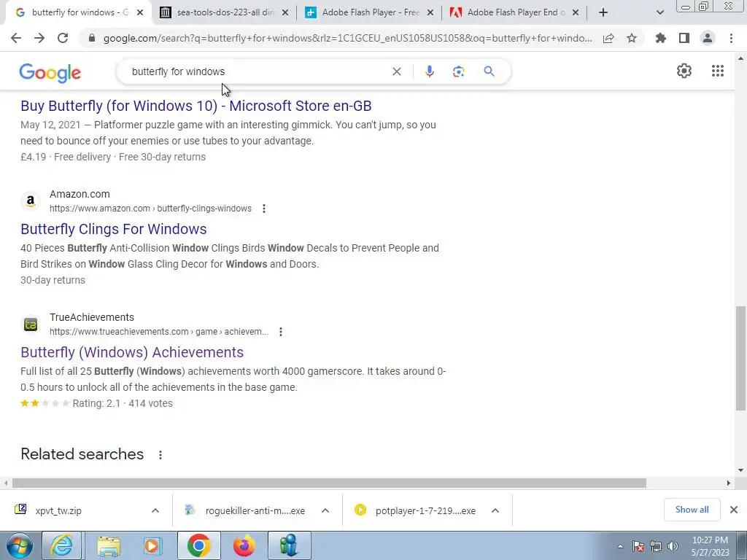Screen dimensions: 747x560
Task: Open Butterfly (Windows) Achievements link
Action: coord(132,352)
